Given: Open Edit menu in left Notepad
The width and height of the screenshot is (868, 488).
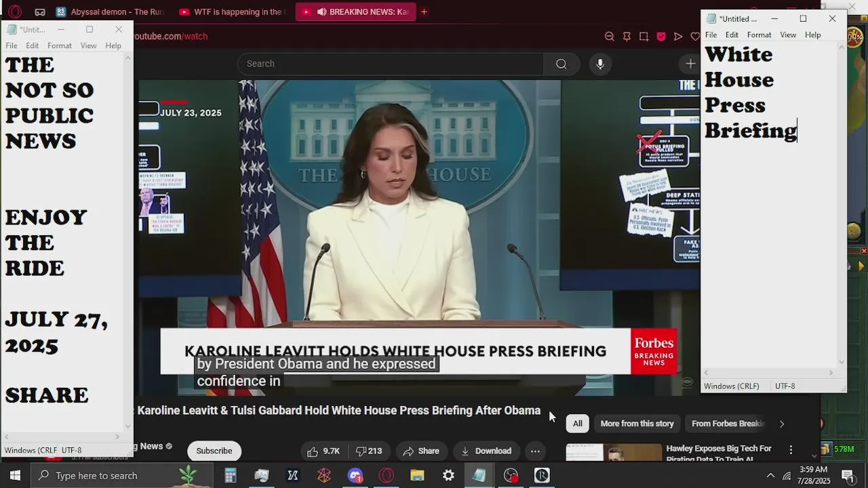Looking at the screenshot, I should [x=33, y=45].
